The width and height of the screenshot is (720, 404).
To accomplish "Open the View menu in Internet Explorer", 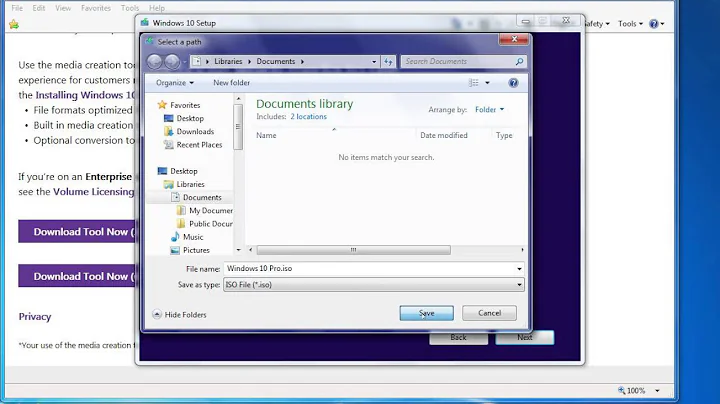I will pos(63,8).
